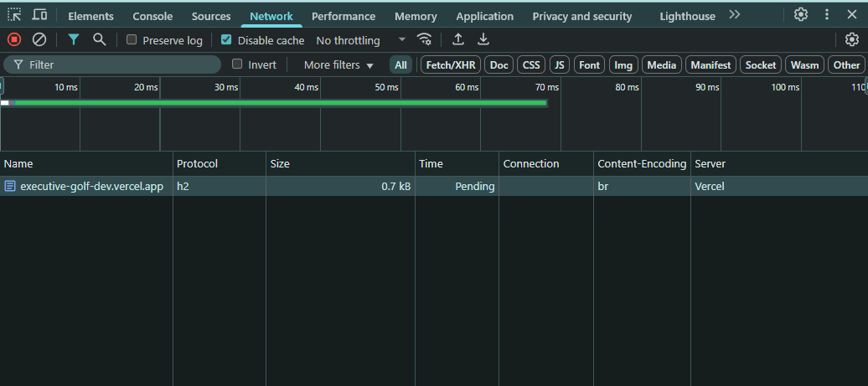Toggle the device toolbar icon
The image size is (868, 386).
click(39, 15)
